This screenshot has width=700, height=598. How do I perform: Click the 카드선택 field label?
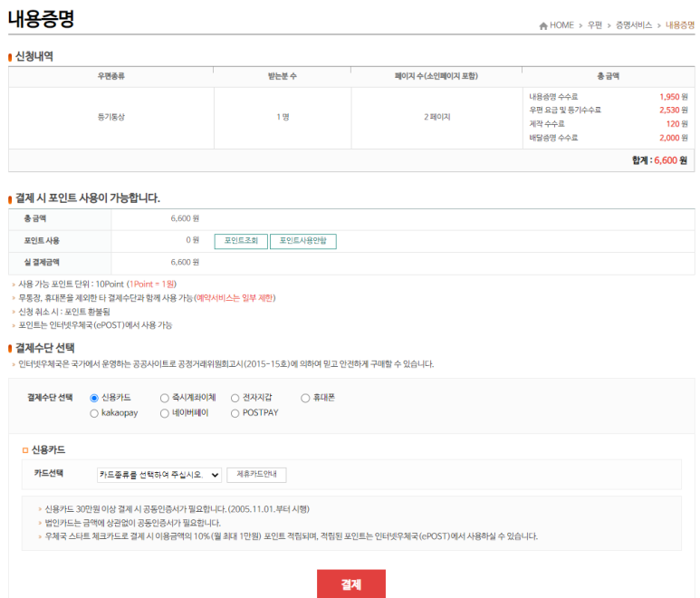tap(49, 473)
